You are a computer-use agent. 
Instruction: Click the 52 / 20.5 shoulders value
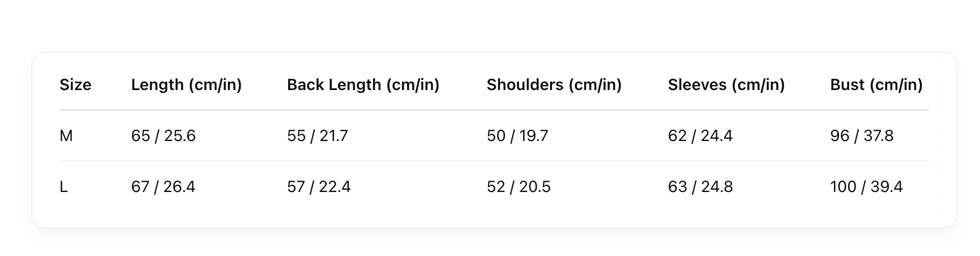coord(519,187)
